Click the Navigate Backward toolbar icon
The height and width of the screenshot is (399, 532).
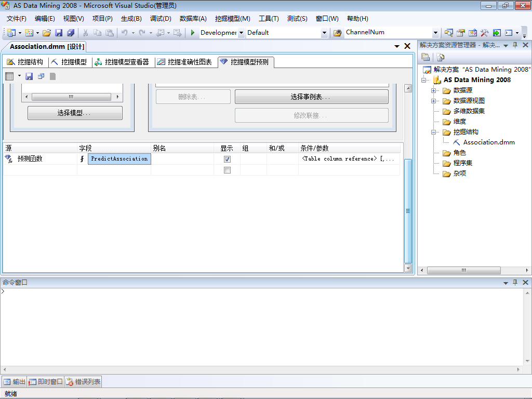click(161, 33)
